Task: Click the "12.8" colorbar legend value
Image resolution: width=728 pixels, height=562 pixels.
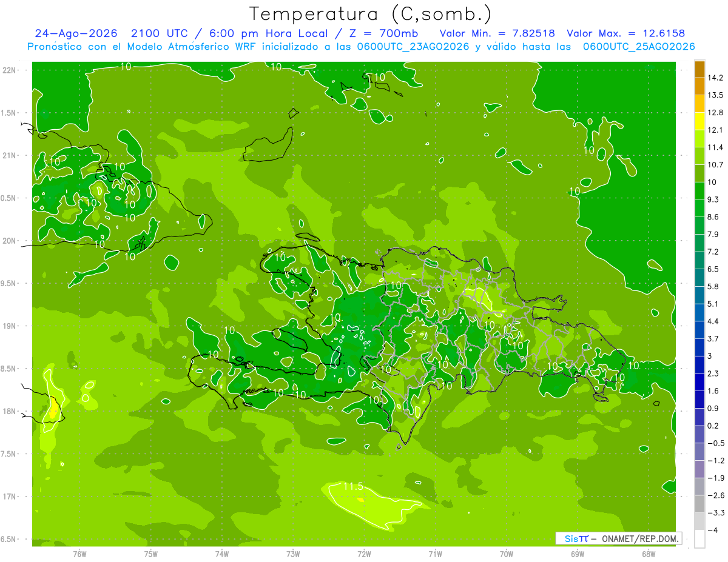Action: pos(715,113)
